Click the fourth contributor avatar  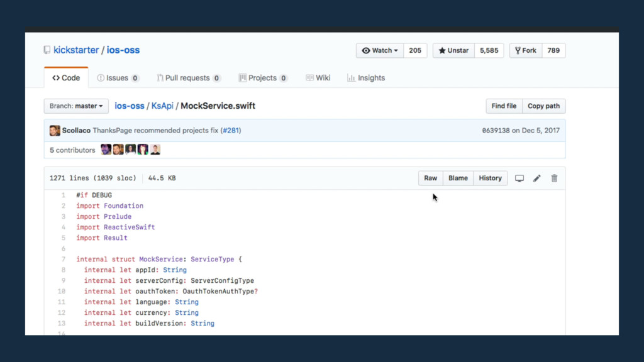point(143,150)
